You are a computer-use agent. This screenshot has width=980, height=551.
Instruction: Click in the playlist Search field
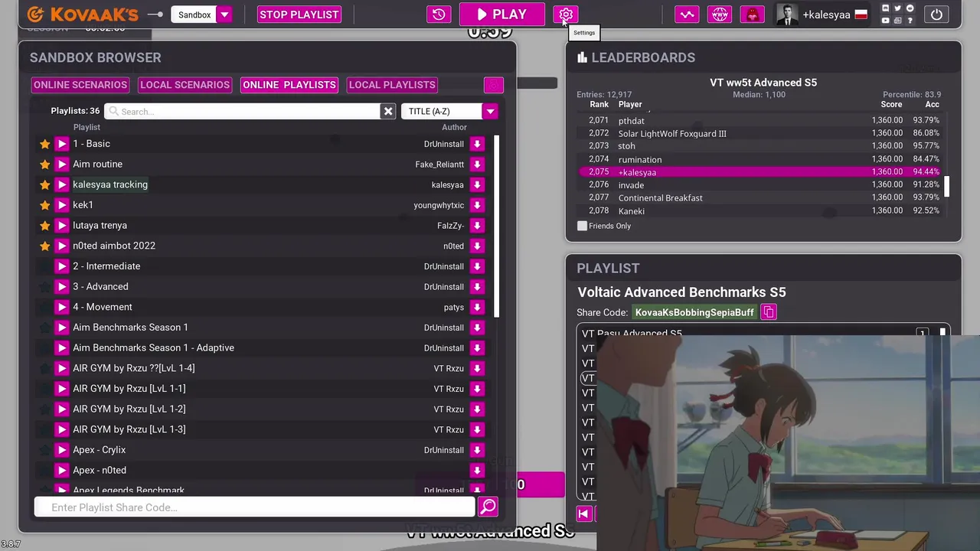click(243, 112)
